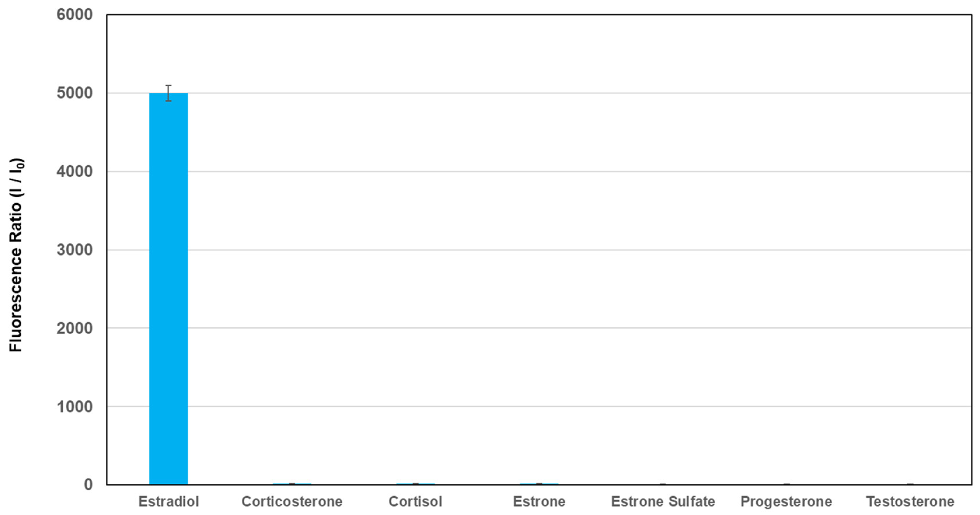Screen dimensions: 980x515
Task: Select the Estrone Sulfate axis label
Action: coord(663,501)
